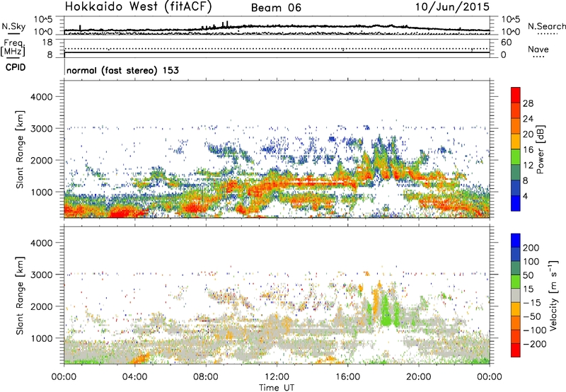Click the 20:00 time tick label
The width and height of the screenshot is (566, 392).
coord(418,377)
